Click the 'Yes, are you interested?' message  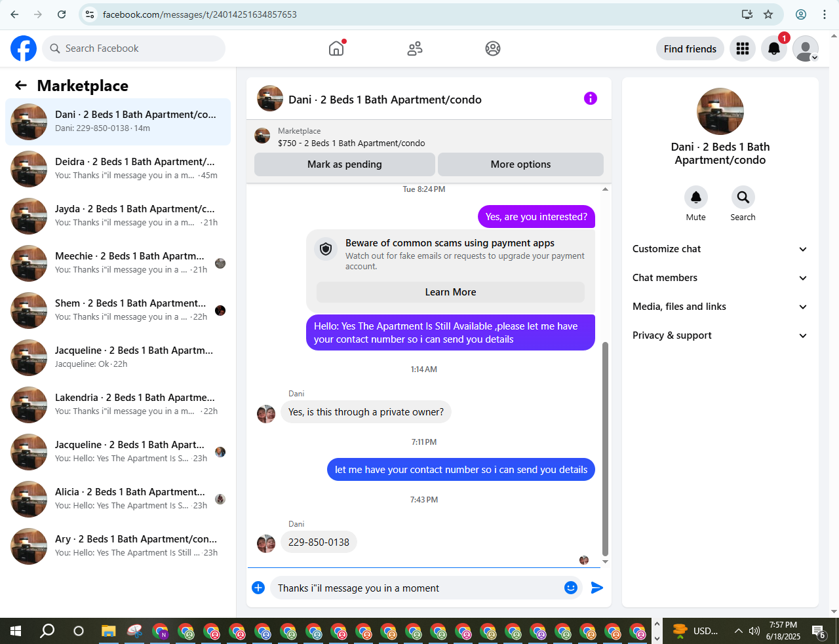(x=536, y=217)
